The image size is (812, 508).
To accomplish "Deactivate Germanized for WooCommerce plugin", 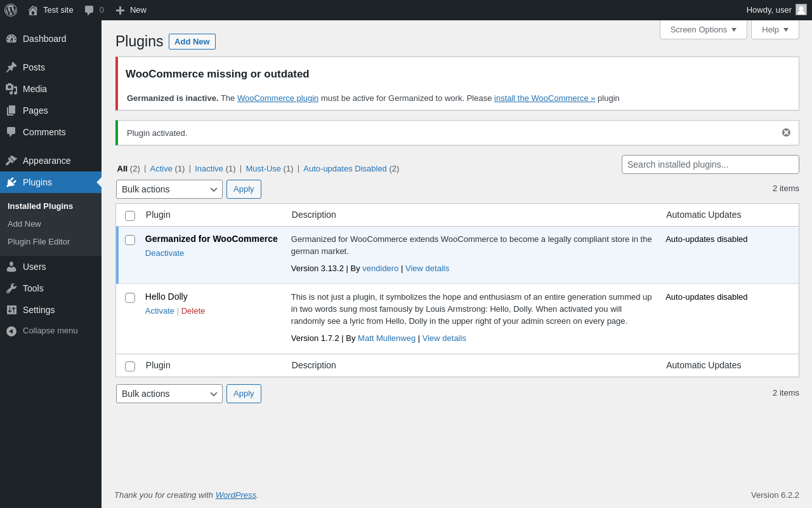I will click(164, 253).
